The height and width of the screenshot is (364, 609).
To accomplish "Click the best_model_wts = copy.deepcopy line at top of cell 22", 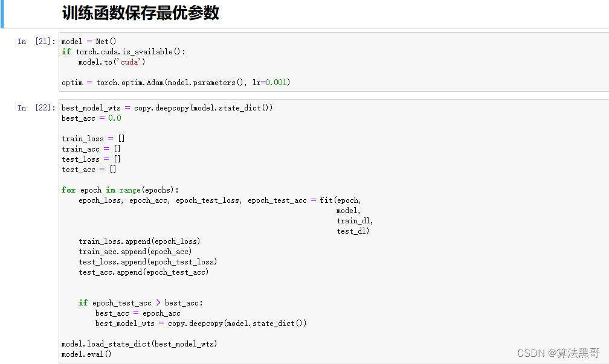I will coord(167,108).
